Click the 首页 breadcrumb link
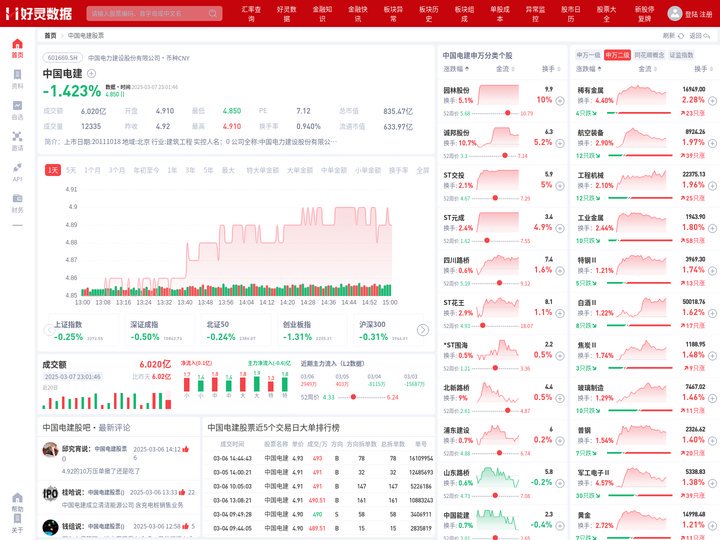The image size is (720, 540). (x=50, y=35)
